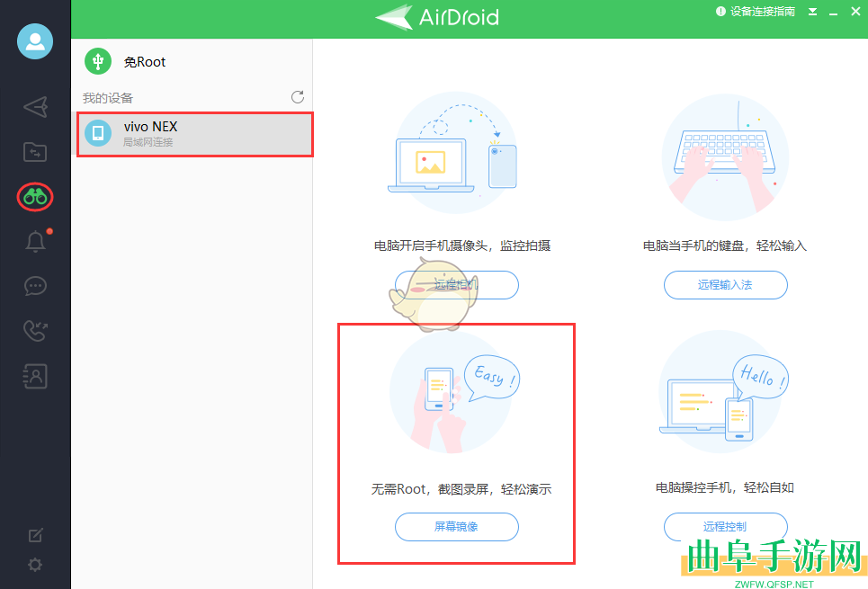Click the vivo NEX device phone icon
This screenshot has width=868, height=589.
[98, 133]
